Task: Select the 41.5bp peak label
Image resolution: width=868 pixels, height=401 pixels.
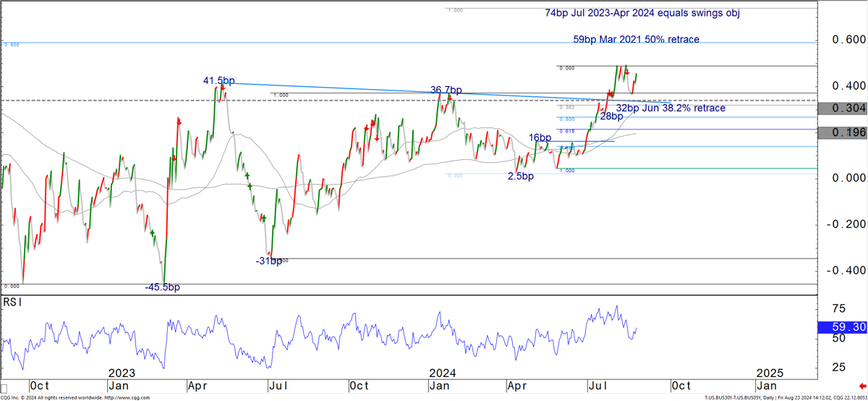Action: pyautogui.click(x=219, y=80)
